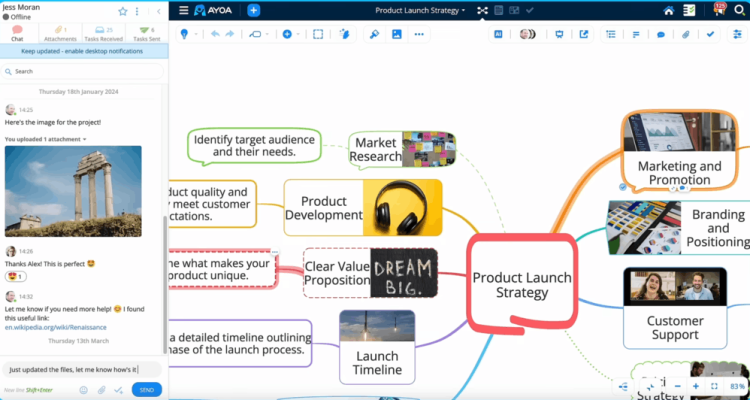The width and height of the screenshot is (750, 400).
Task: Open the notes panel icon
Action: pos(636,34)
